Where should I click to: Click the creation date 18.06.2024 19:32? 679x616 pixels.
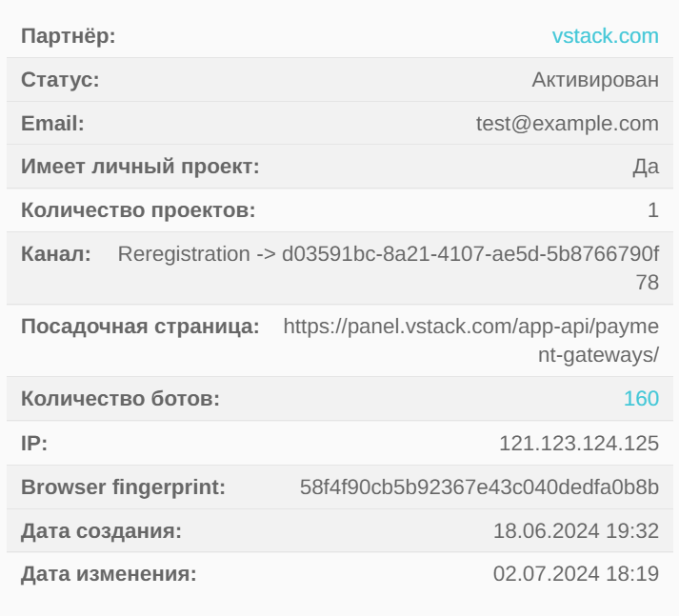click(576, 530)
